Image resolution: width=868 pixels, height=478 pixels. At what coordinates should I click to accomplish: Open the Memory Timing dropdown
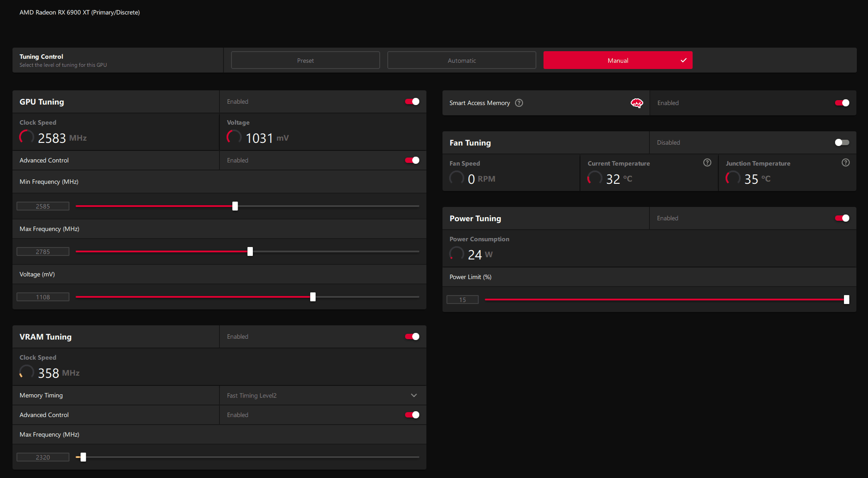(323, 395)
